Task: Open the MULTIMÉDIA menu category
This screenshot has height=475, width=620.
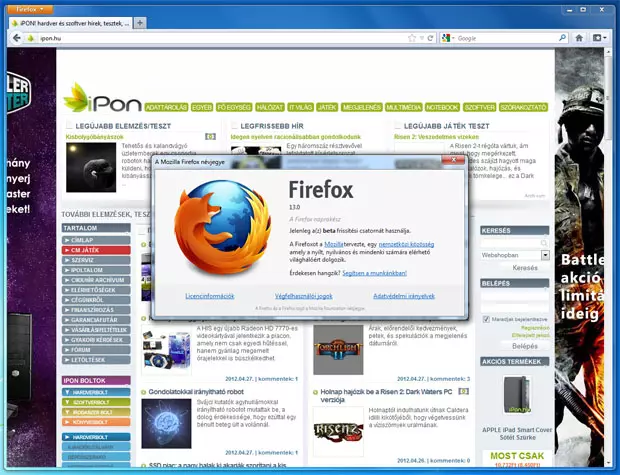Action: point(403,107)
